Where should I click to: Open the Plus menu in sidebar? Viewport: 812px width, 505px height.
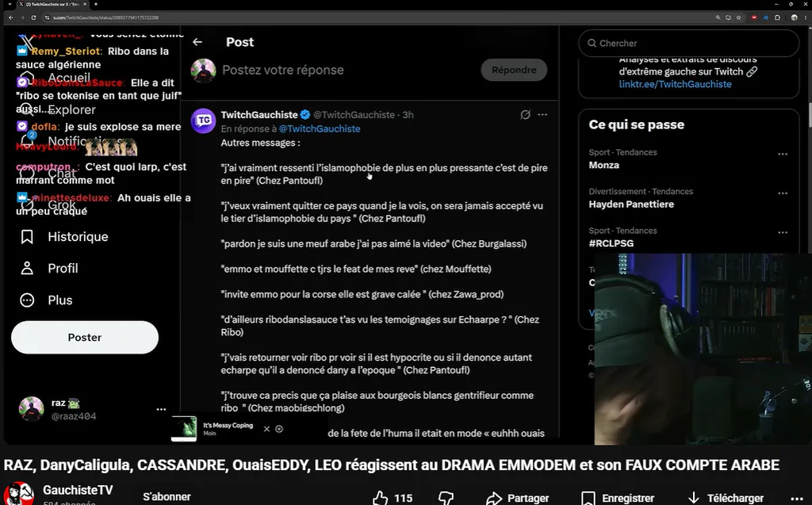pyautogui.click(x=46, y=300)
